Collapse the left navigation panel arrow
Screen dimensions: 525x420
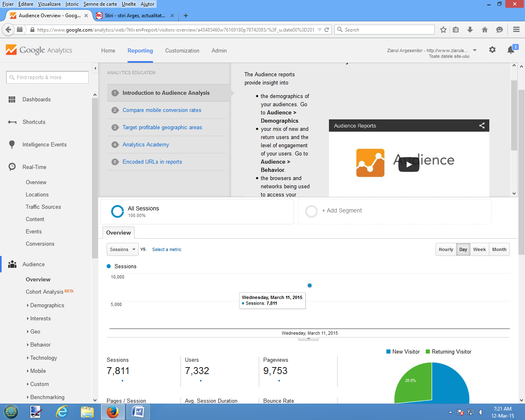click(x=95, y=68)
